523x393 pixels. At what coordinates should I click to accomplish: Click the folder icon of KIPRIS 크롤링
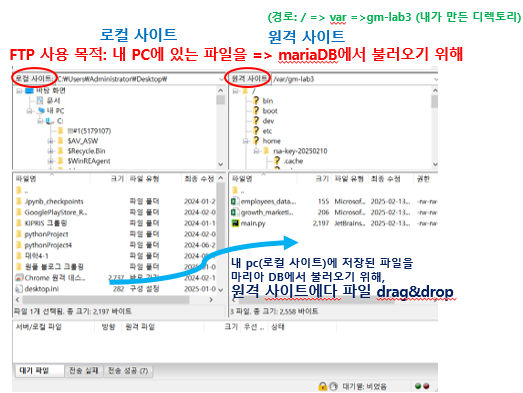pos(19,223)
